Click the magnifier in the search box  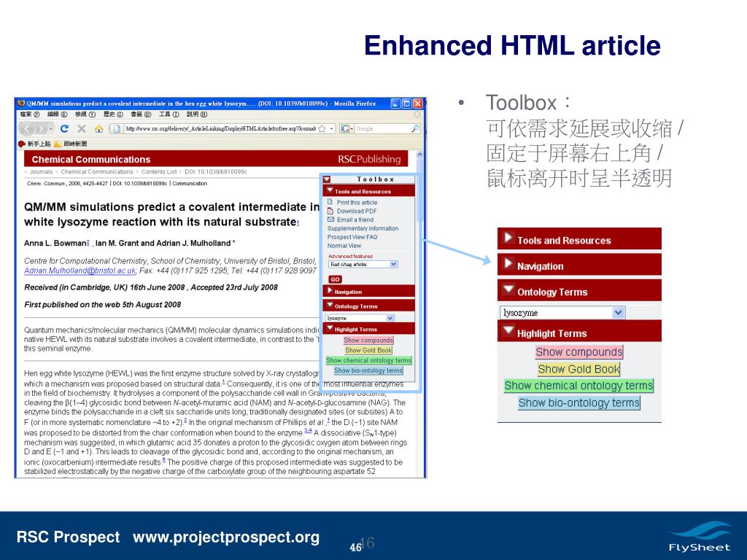415,128
